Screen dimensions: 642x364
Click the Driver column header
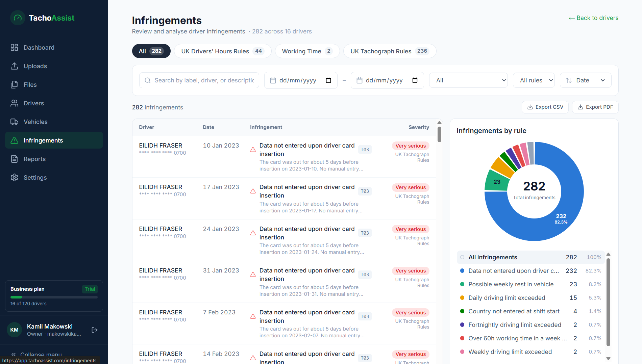[146, 127]
